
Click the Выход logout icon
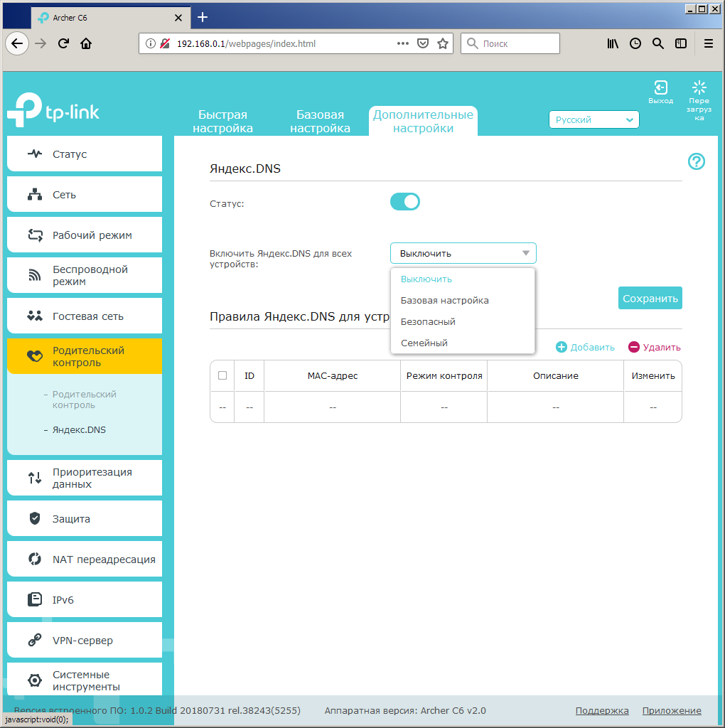point(660,92)
